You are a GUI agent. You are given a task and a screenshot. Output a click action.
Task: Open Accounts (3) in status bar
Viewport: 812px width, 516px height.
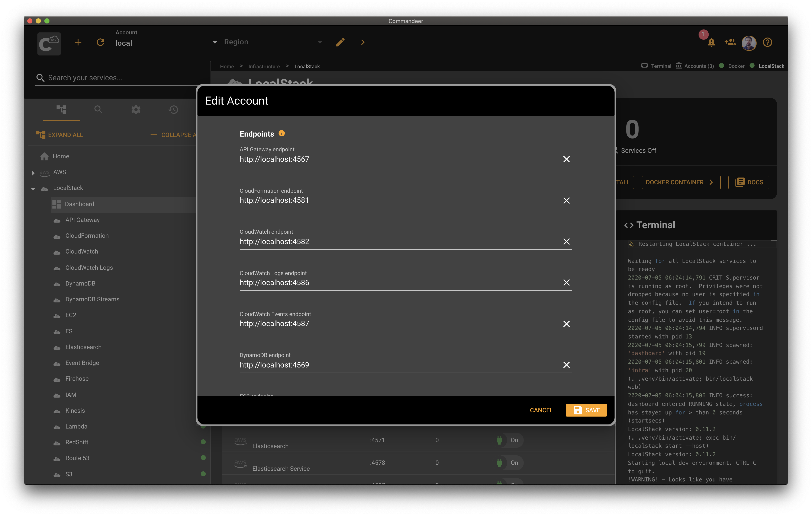coord(695,66)
